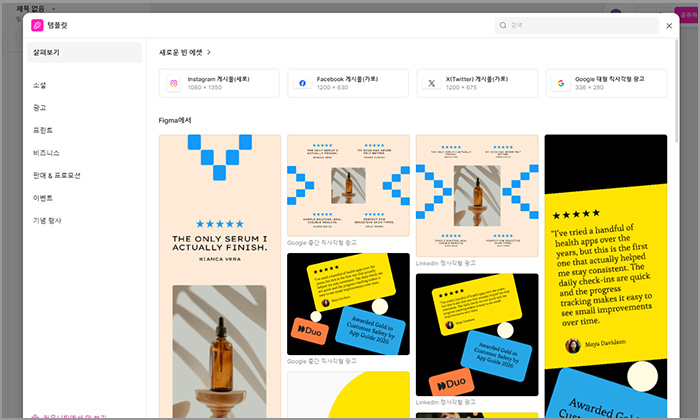Image resolution: width=700 pixels, height=420 pixels.
Task: Open the peach serum Google 중간 직사각형 template
Action: pyautogui.click(x=348, y=185)
